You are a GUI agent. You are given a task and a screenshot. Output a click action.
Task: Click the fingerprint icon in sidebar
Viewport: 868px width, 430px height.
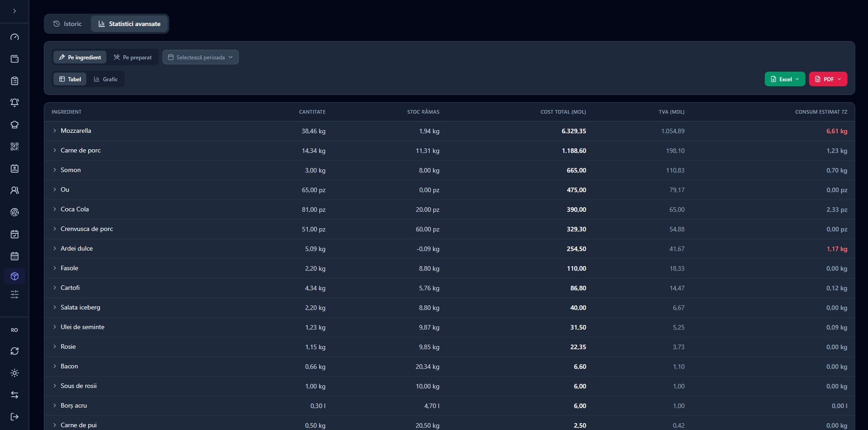click(x=15, y=212)
